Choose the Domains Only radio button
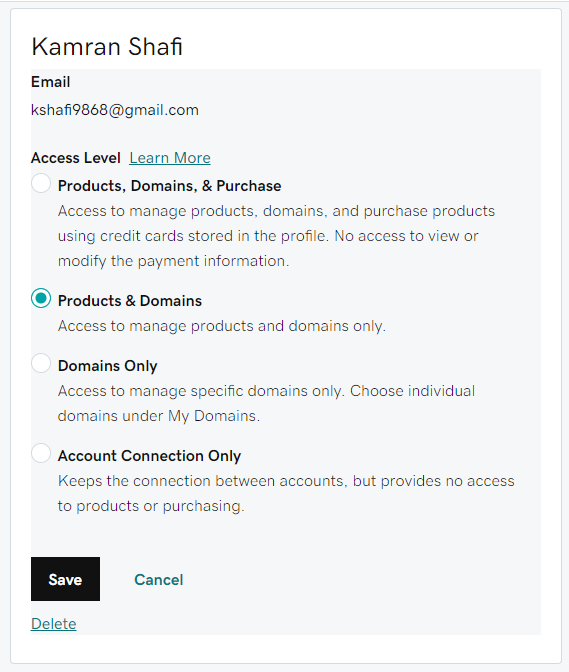 (x=41, y=363)
